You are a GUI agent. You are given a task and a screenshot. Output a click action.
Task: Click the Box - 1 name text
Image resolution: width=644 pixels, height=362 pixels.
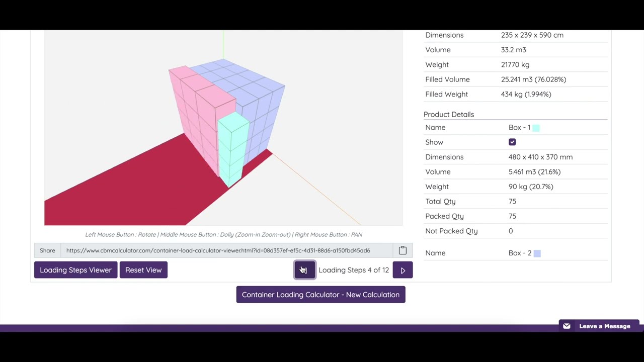(519, 128)
